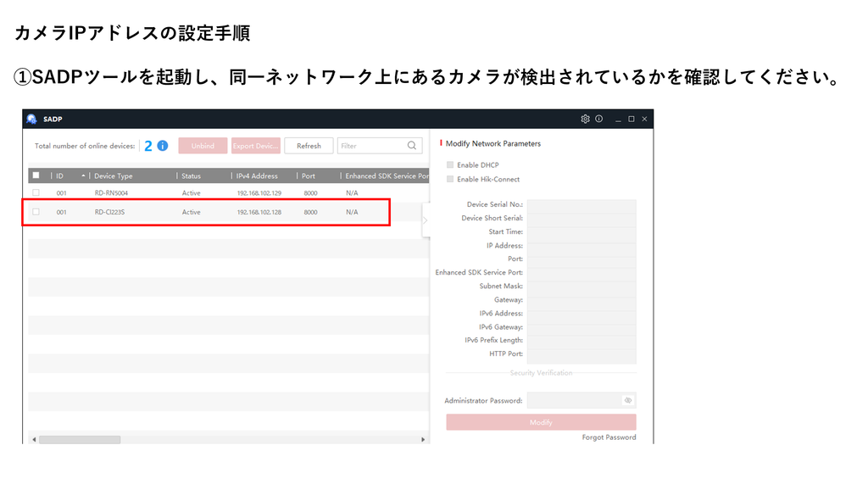Click the Modify Network Parameters heading
Screen dimensions: 868x484
pos(493,143)
